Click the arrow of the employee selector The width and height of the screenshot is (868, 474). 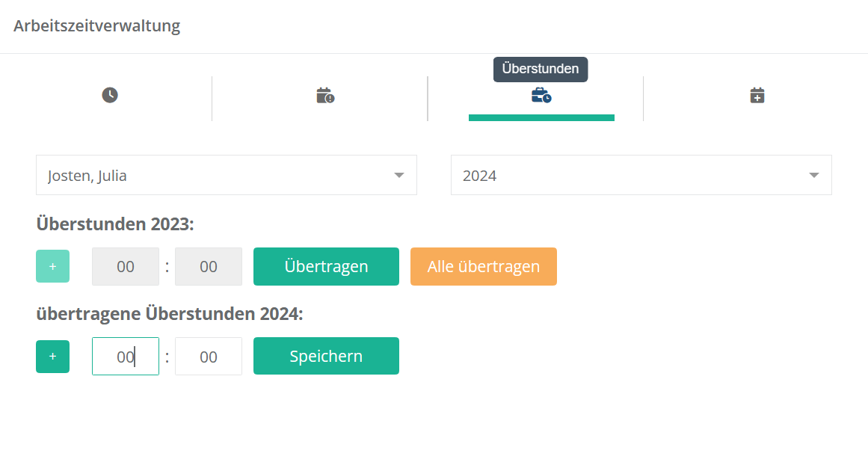(x=399, y=176)
